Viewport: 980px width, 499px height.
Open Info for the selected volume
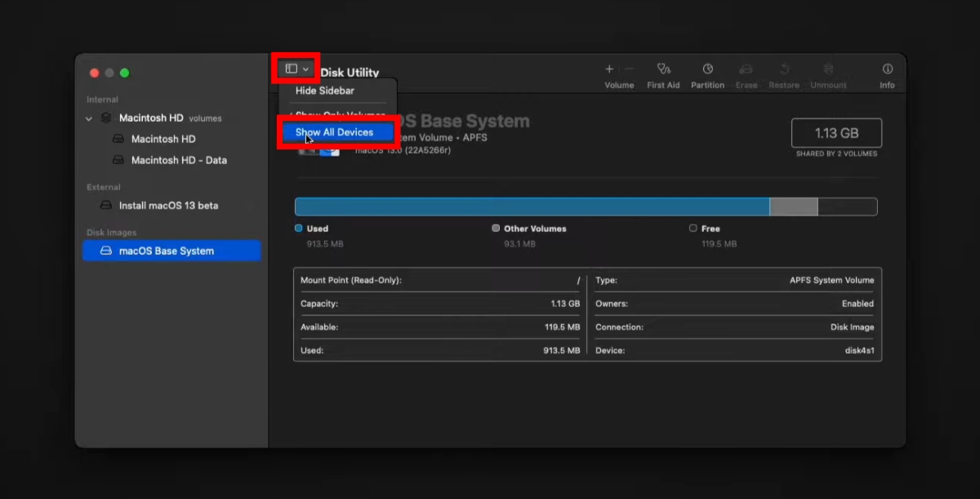coord(887,72)
